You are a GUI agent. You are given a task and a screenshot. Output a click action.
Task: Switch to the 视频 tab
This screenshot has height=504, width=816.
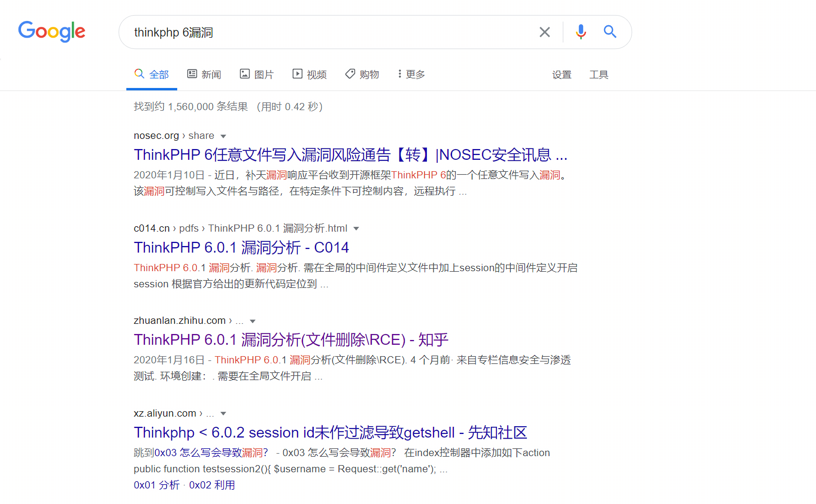coord(309,74)
